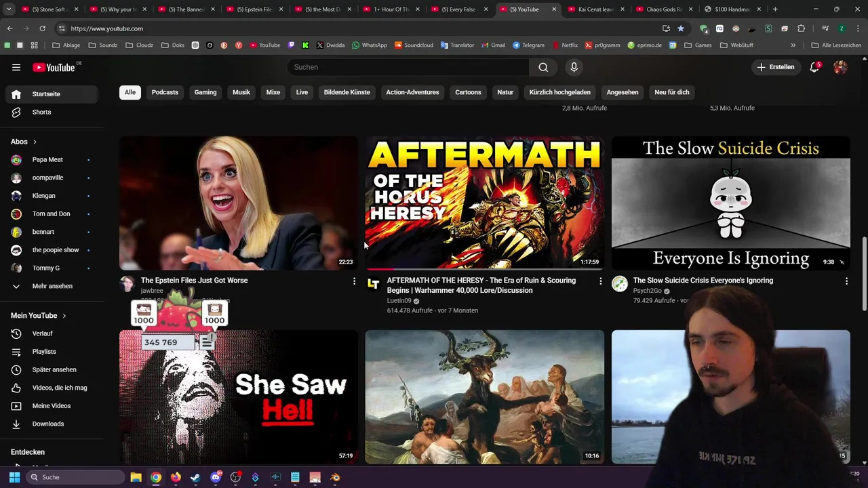
Task: Select the Podcasts filter chip
Action: [165, 92]
